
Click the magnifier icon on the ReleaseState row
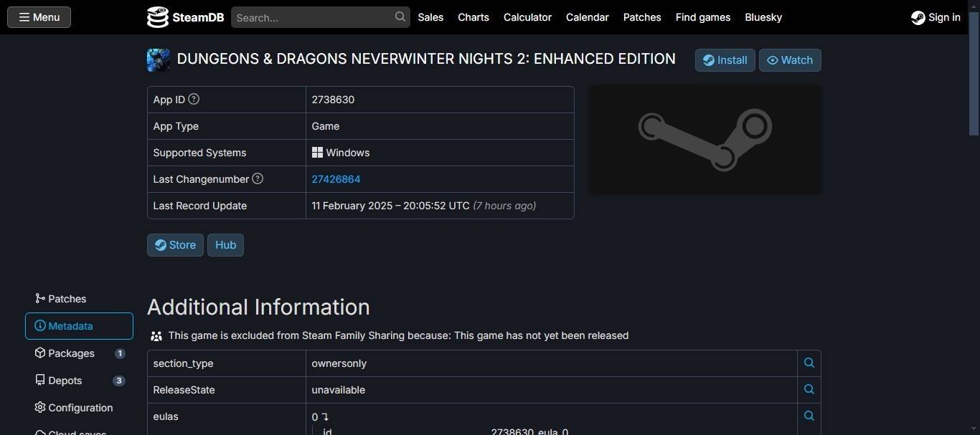point(809,389)
